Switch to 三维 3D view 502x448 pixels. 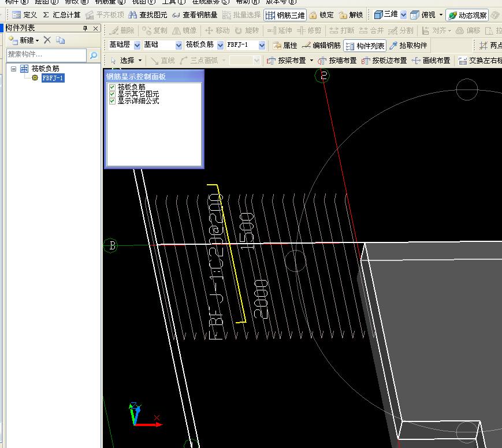[x=386, y=14]
